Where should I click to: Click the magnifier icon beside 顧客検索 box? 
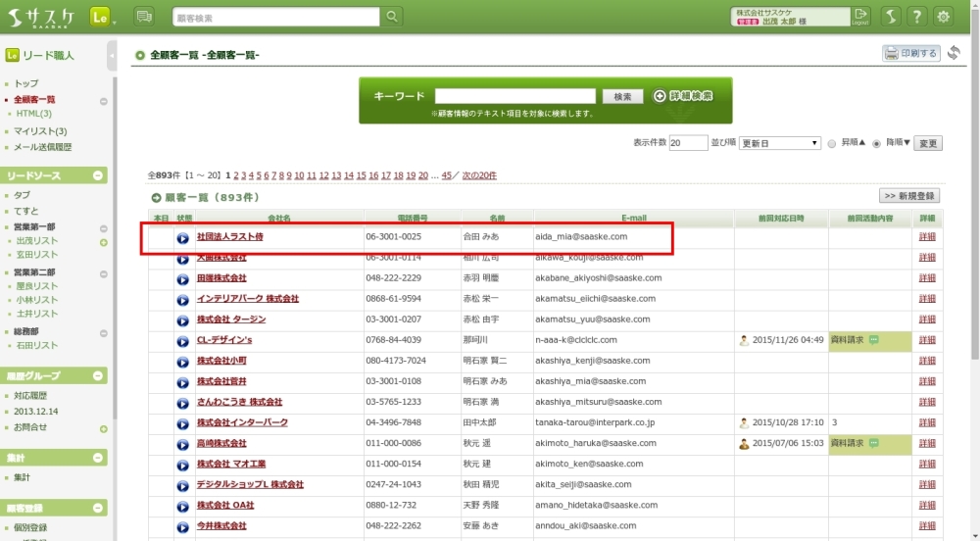pos(392,17)
